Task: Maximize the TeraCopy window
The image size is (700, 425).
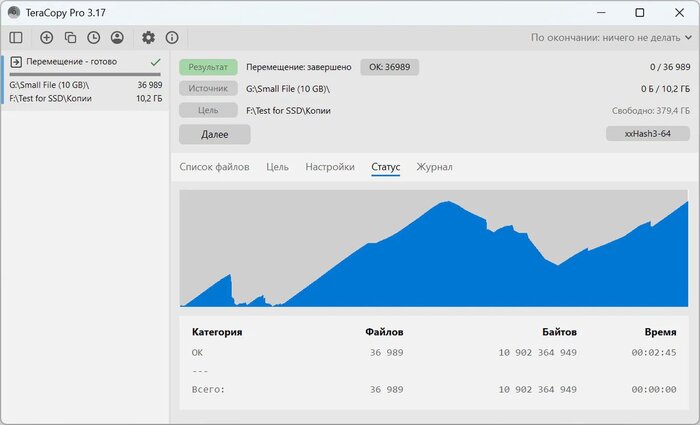Action: (640, 12)
